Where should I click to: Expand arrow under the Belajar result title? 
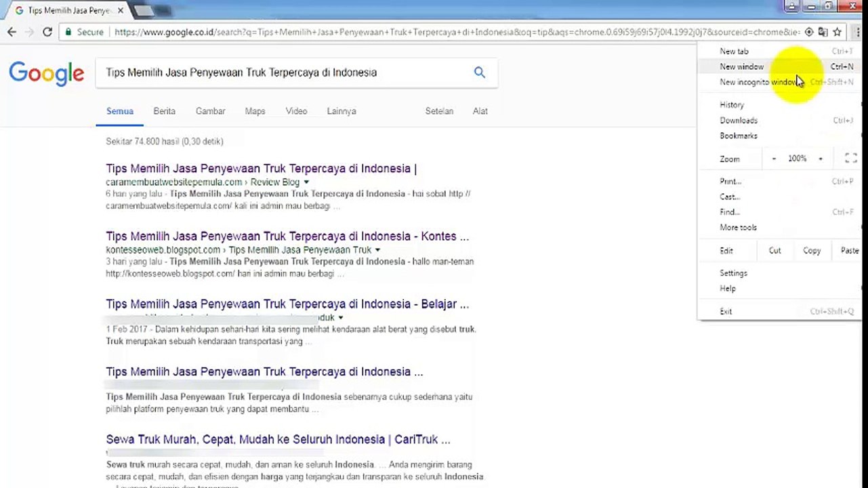[x=341, y=318]
